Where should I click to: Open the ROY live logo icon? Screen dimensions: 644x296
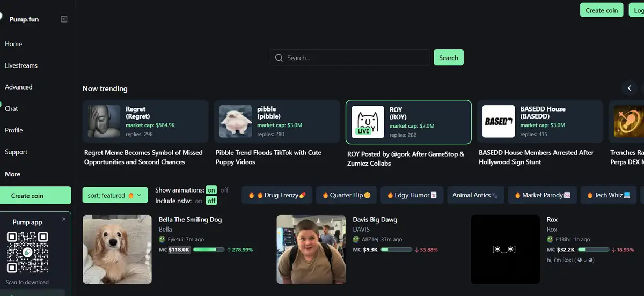(368, 122)
